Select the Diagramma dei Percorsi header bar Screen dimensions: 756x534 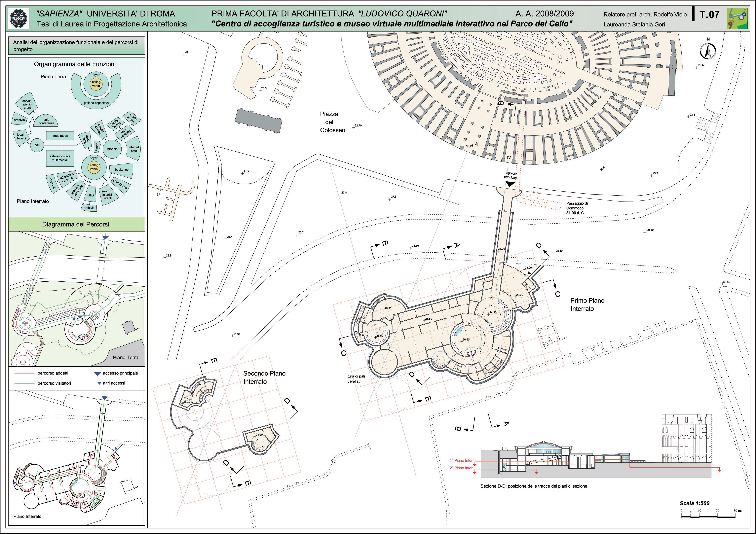point(76,225)
